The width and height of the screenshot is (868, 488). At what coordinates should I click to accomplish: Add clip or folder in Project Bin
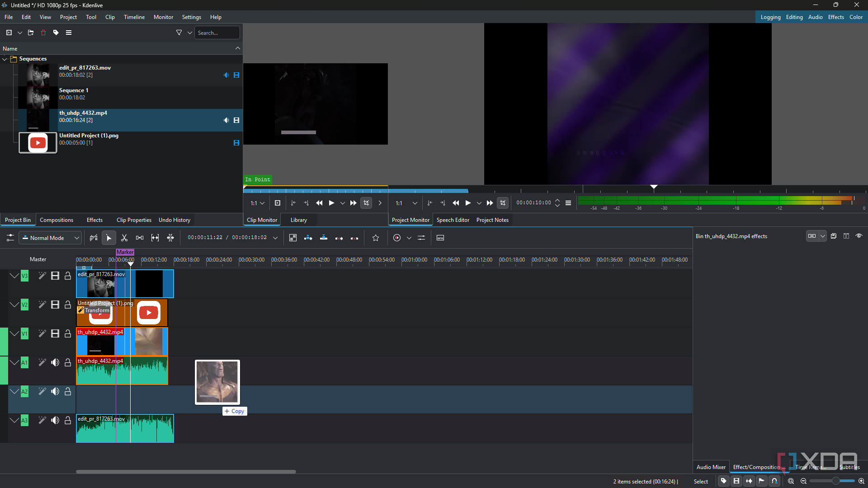point(9,33)
